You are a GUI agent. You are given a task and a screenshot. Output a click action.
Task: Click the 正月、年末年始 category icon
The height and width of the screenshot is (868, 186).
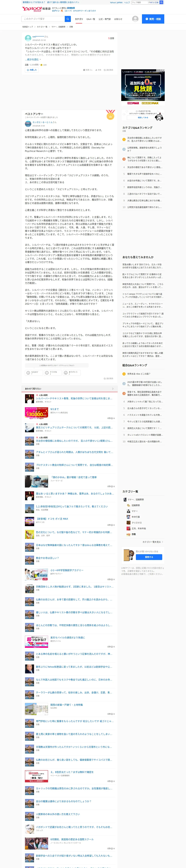pyautogui.click(x=129, y=528)
